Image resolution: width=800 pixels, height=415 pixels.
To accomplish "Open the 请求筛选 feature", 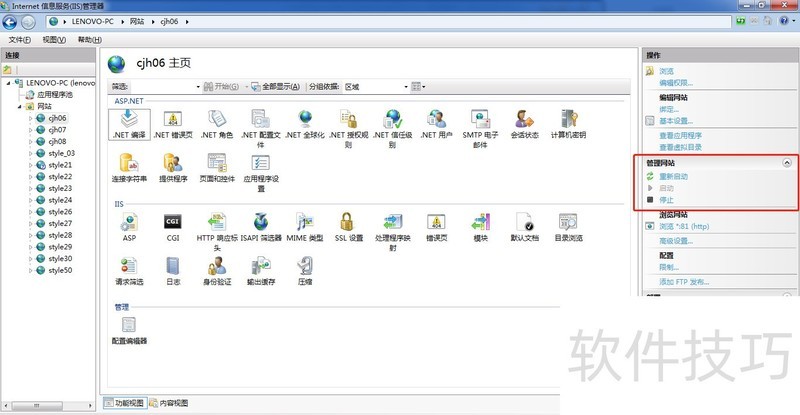I will click(x=129, y=271).
